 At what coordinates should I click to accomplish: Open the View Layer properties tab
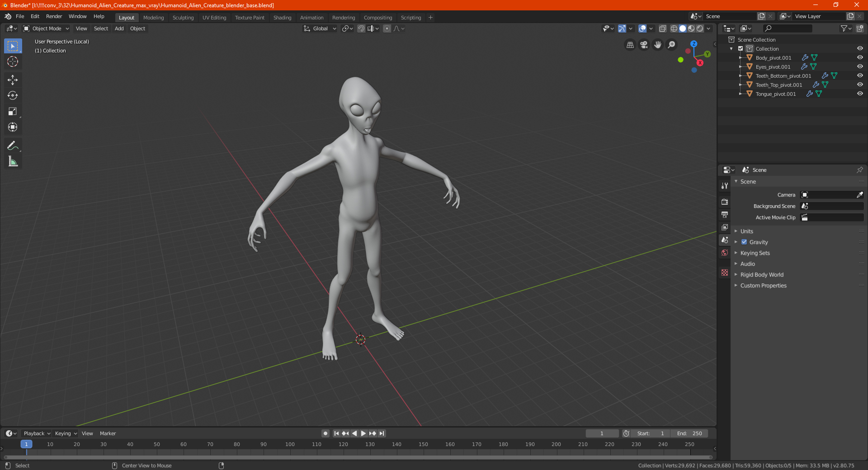click(x=725, y=227)
